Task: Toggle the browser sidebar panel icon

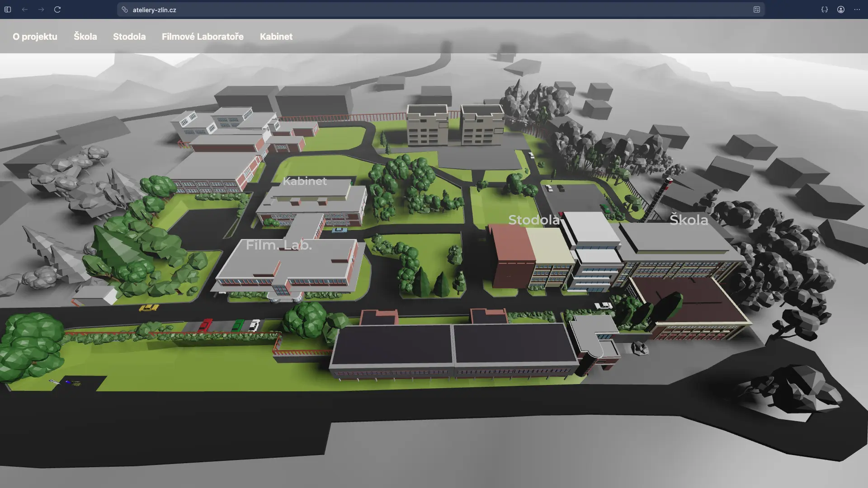Action: tap(8, 9)
